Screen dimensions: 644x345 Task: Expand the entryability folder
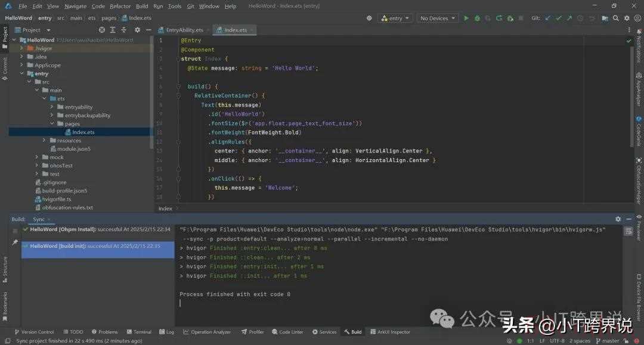pyautogui.click(x=52, y=107)
